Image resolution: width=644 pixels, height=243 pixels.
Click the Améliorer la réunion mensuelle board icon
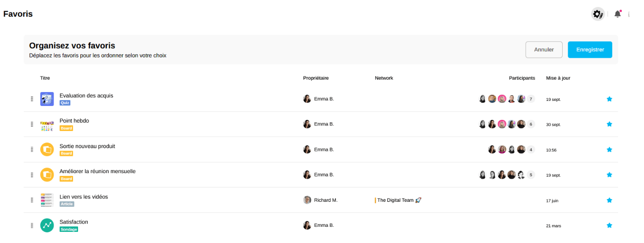pos(47,175)
